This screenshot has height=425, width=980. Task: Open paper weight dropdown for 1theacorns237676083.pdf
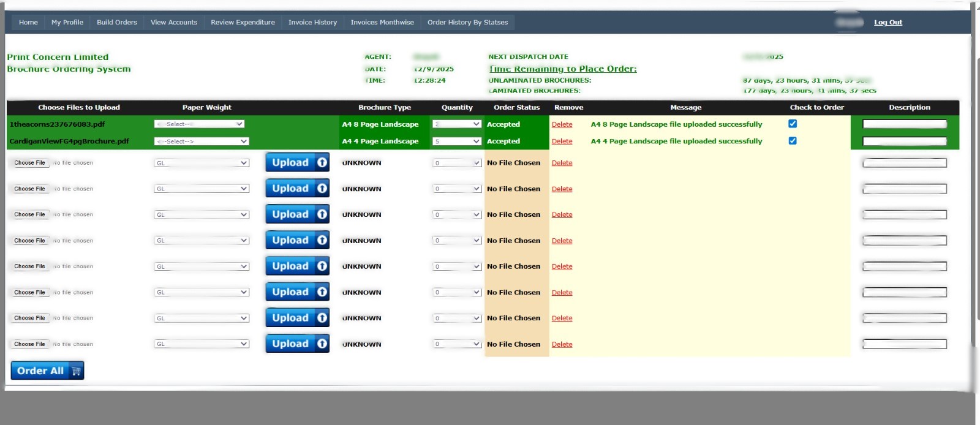tap(200, 124)
